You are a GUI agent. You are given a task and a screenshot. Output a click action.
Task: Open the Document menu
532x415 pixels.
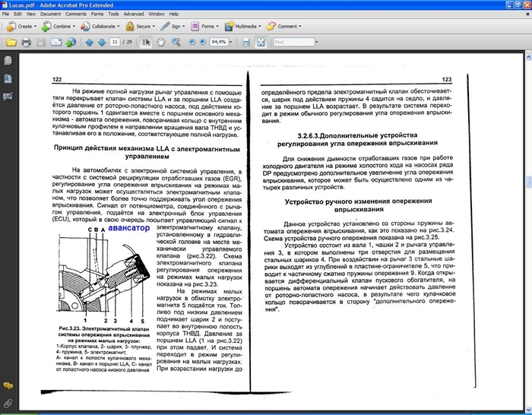pyautogui.click(x=50, y=14)
